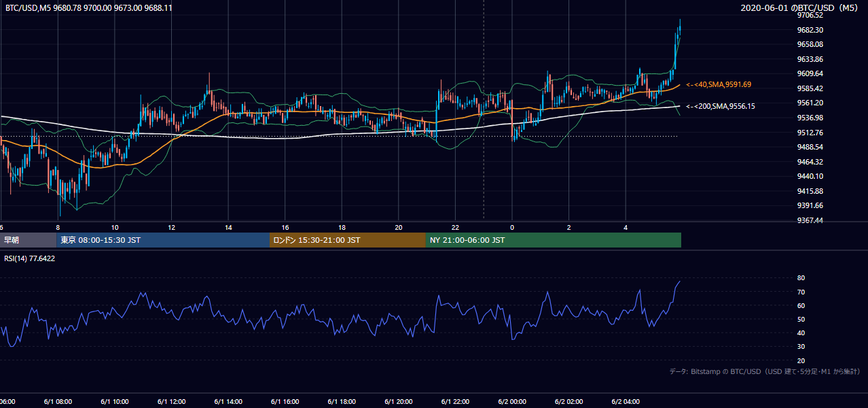The image size is (868, 408).
Task: Click hour mark 14 under price chart
Action: [x=228, y=227]
